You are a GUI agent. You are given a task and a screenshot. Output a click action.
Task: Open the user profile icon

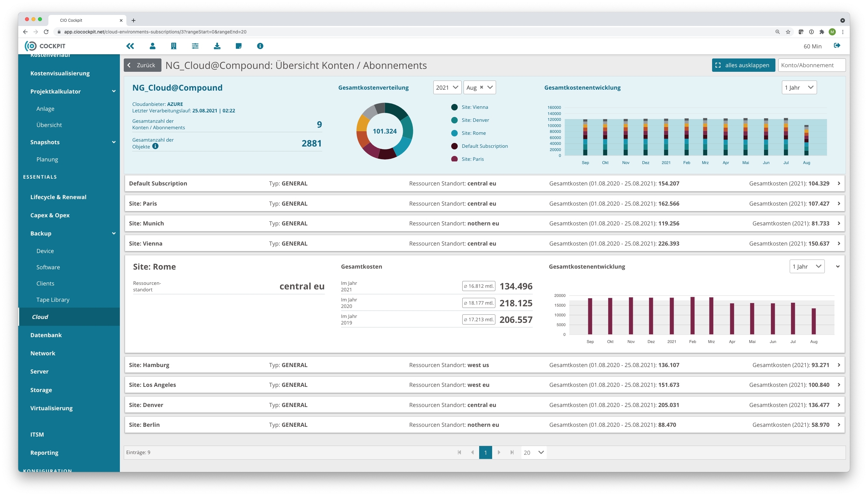[x=152, y=46]
